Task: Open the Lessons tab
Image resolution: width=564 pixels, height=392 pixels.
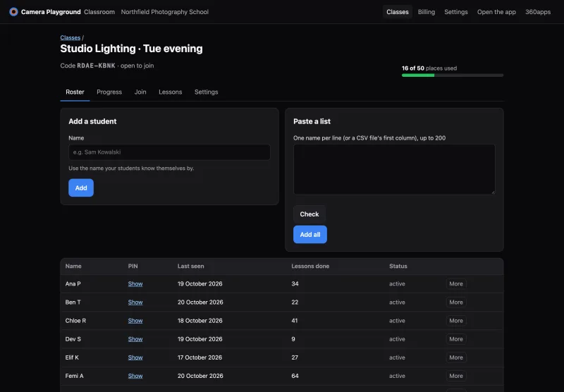Action: coord(171,92)
